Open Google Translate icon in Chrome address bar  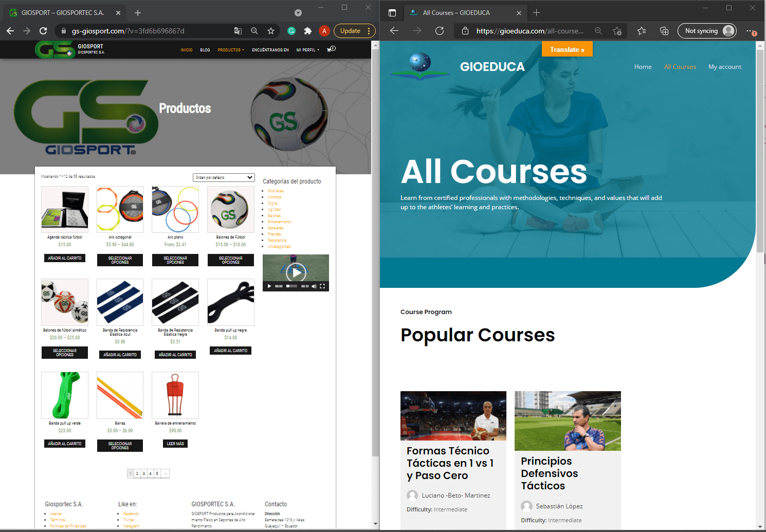coord(238,31)
